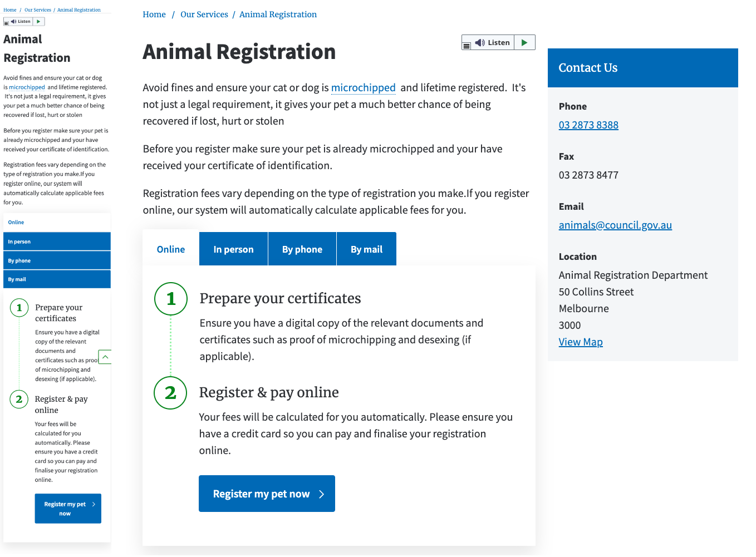Expand the By phone accordion in mobile view
Screen dimensions: 756x557
pos(57,260)
